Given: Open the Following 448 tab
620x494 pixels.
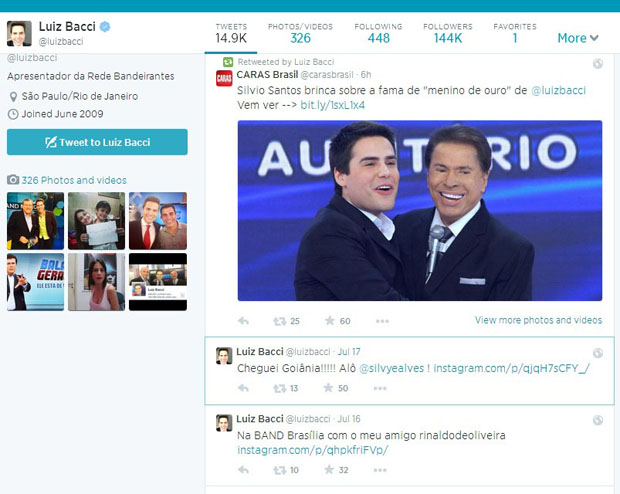Looking at the screenshot, I should [x=378, y=34].
